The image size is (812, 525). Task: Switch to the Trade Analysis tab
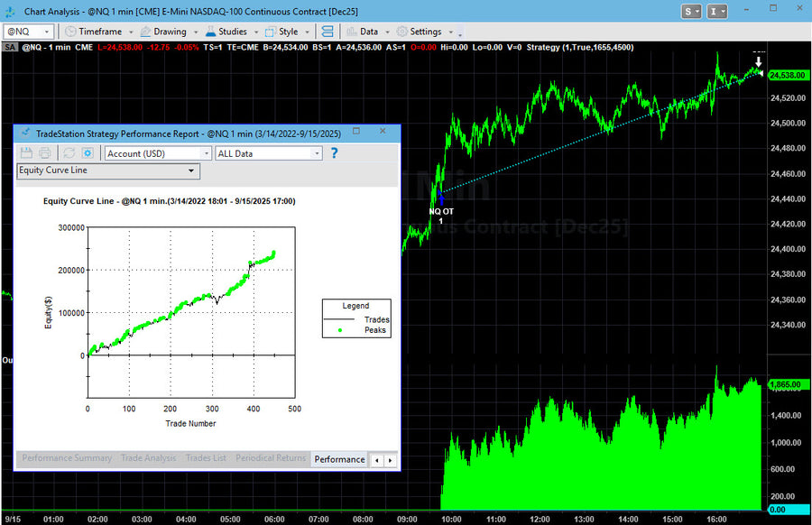(148, 458)
